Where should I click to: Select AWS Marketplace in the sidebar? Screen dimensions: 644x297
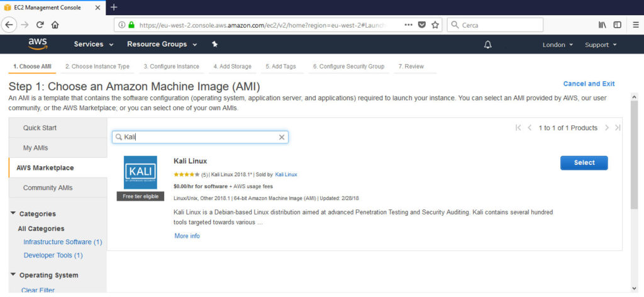coord(58,167)
